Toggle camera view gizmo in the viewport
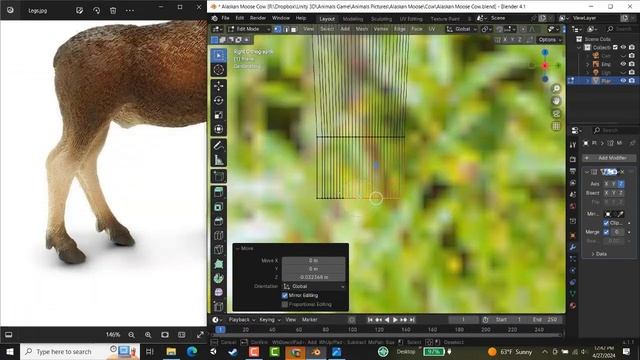Screen dimensions: 640x360 [556, 113]
